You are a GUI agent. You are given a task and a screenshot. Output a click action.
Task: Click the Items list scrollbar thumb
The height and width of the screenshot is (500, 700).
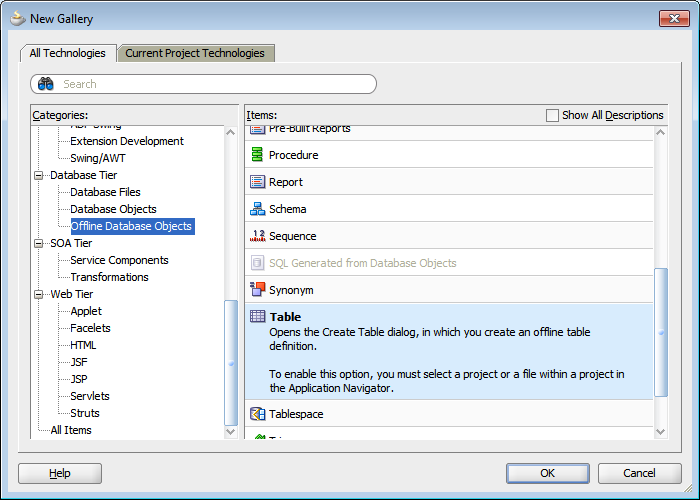(x=661, y=332)
